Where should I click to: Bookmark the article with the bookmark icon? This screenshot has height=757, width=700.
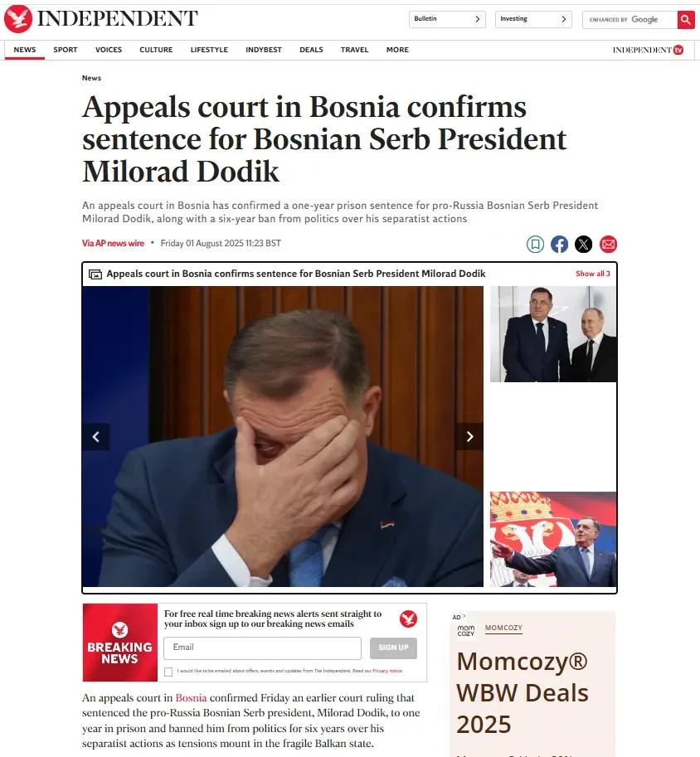click(x=535, y=245)
